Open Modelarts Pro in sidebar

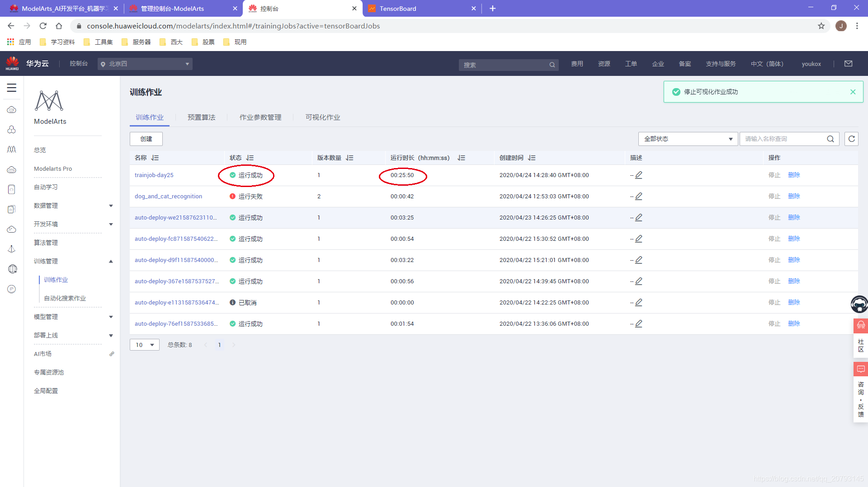[x=53, y=169]
